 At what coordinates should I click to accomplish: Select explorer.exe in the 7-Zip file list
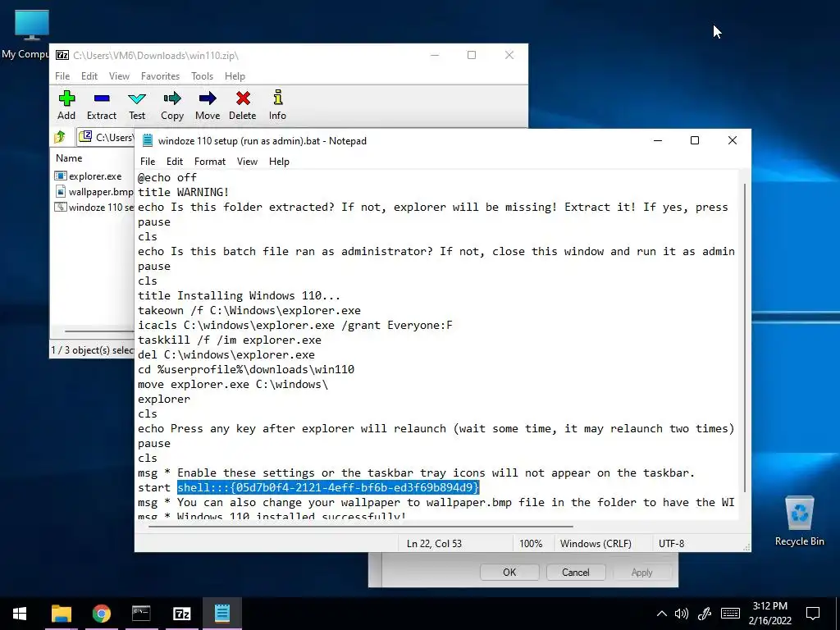89,176
